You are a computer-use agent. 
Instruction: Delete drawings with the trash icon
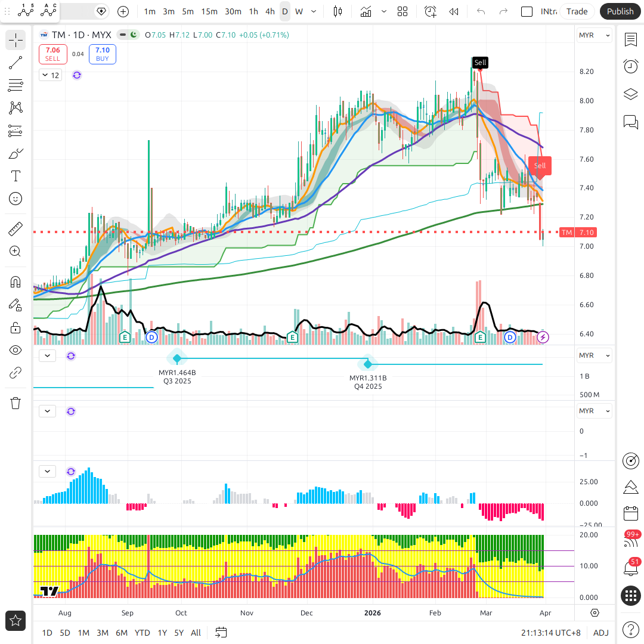pyautogui.click(x=16, y=403)
